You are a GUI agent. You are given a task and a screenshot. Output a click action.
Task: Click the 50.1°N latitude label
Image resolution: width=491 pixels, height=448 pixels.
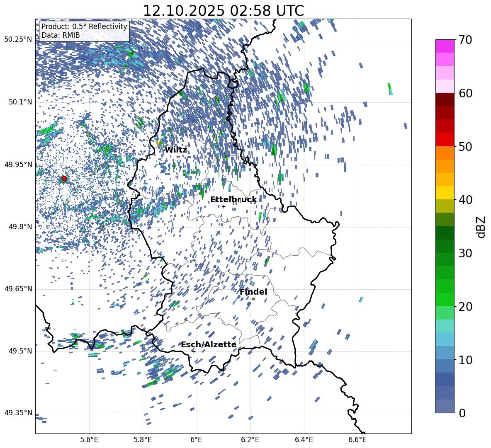20,102
